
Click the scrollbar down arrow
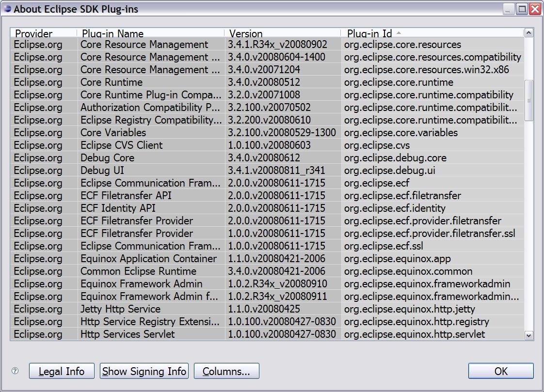pyautogui.click(x=529, y=335)
